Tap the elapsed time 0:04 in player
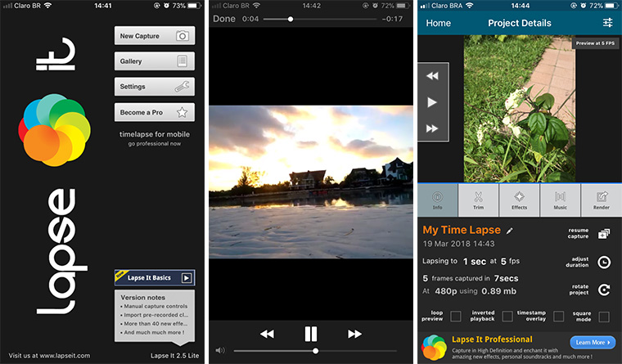622x364 pixels. point(250,19)
